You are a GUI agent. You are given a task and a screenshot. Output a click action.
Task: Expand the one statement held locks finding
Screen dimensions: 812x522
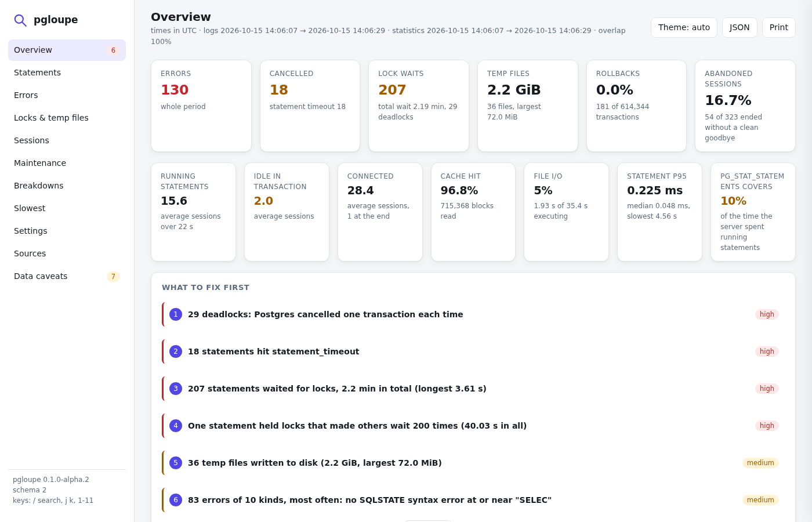click(x=473, y=426)
